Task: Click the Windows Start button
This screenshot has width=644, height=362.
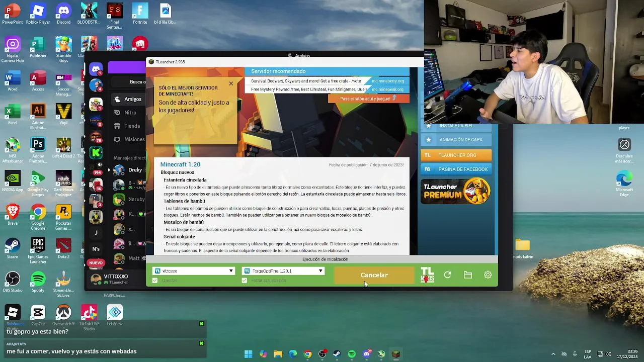Action: [249, 354]
